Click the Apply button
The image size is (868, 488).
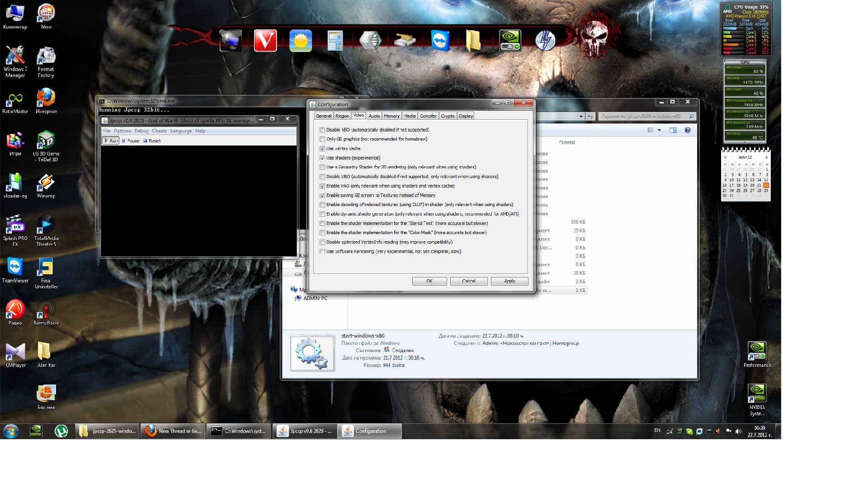[509, 281]
